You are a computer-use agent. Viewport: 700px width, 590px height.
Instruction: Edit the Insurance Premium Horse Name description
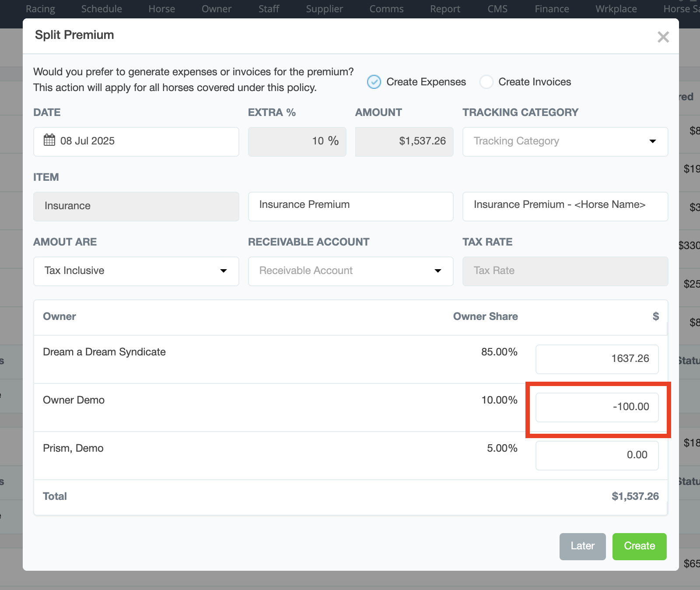point(565,206)
